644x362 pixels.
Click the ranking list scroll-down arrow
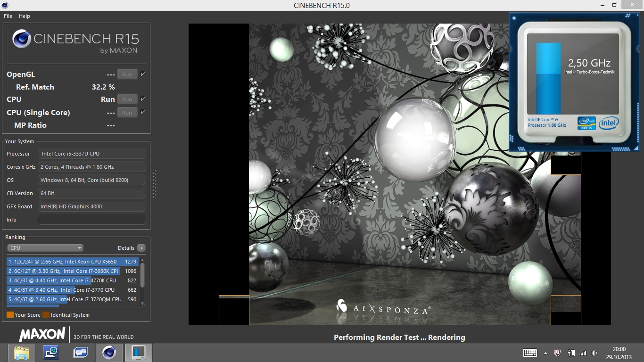pyautogui.click(x=142, y=303)
